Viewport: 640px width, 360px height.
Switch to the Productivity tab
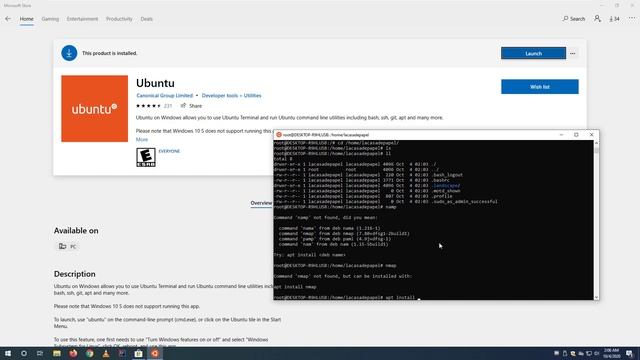click(x=119, y=19)
